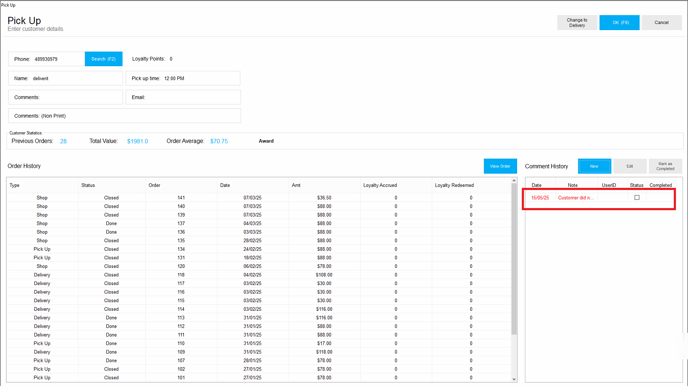Select Delivery order 117
The image size is (688, 386).
[x=259, y=283]
